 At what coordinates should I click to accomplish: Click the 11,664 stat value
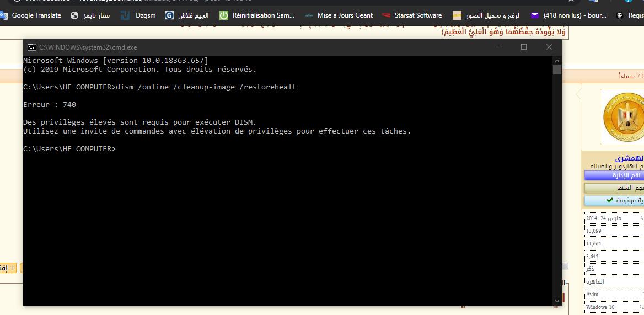click(593, 243)
